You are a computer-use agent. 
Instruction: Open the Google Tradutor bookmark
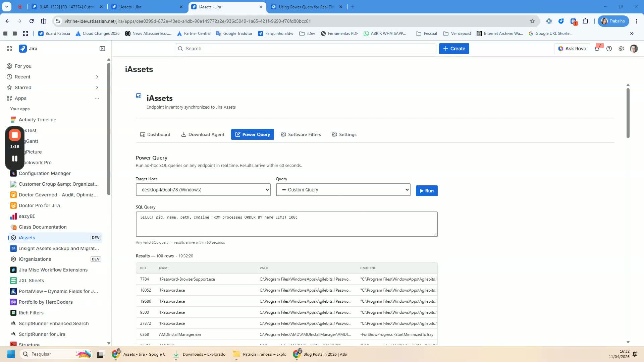(234, 34)
